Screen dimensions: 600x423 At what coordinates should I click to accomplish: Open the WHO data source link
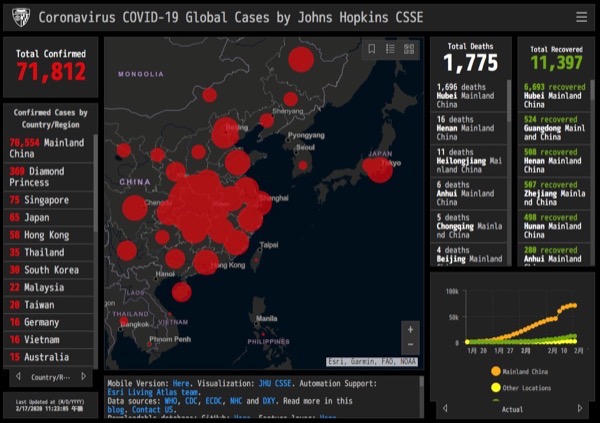pos(171,401)
